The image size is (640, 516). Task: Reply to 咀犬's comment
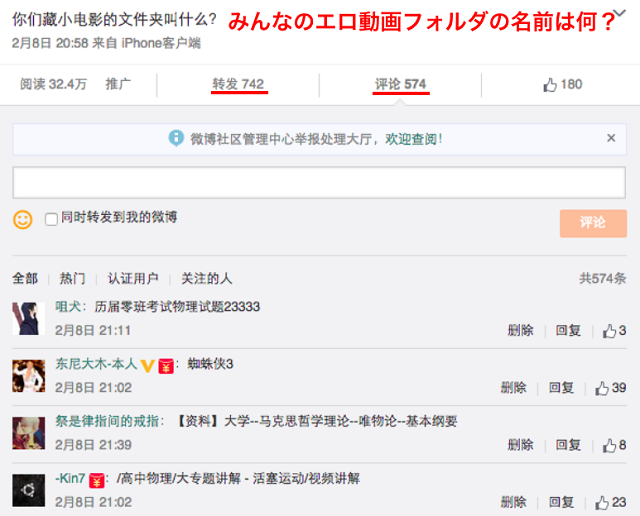tap(568, 330)
